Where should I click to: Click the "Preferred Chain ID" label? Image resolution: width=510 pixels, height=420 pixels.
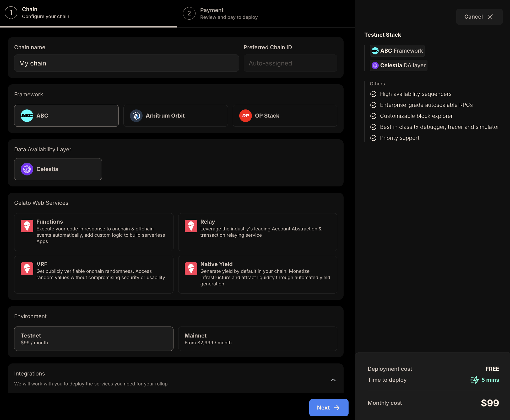coord(268,47)
